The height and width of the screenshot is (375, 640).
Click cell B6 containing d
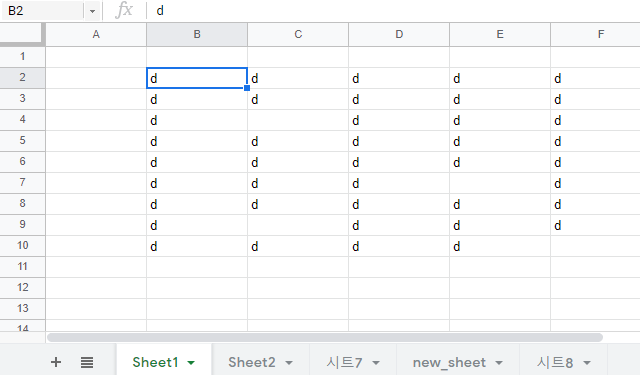click(197, 162)
